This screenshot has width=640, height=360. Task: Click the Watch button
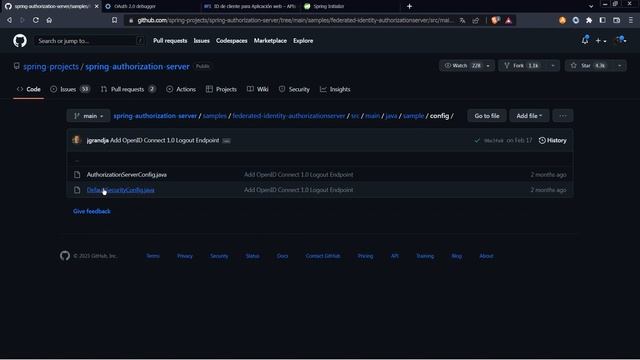pyautogui.click(x=462, y=66)
